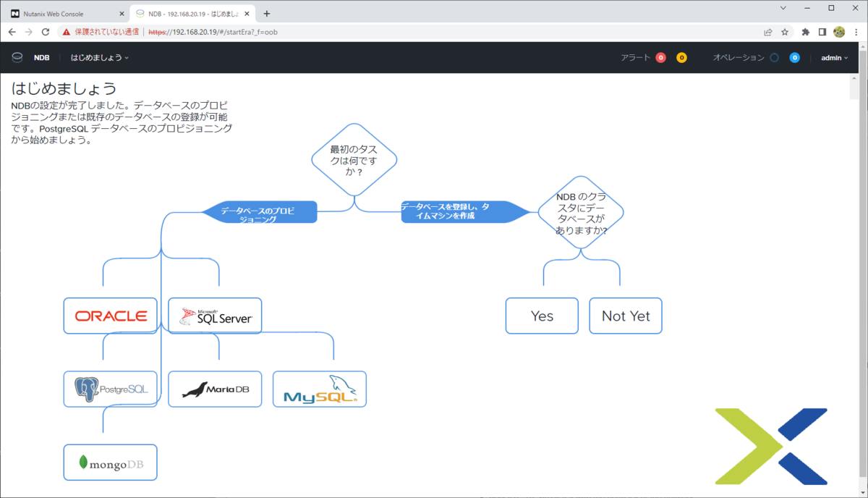
Task: Click the データベースのプロビジョニング arrow
Action: coord(259,212)
